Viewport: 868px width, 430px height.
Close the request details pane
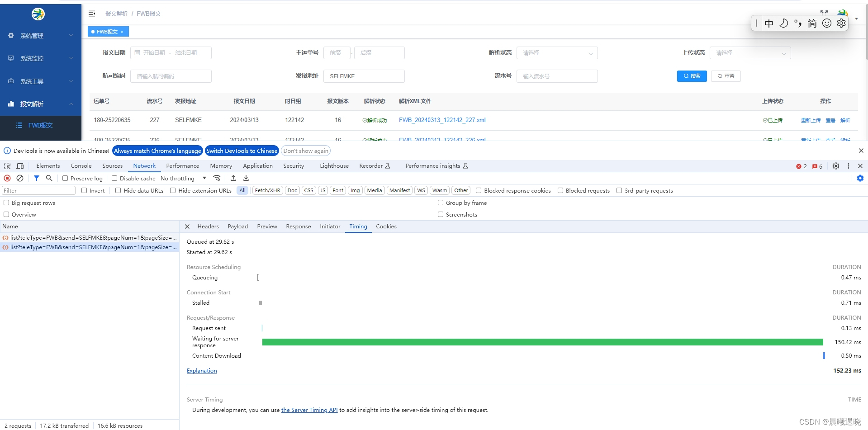[x=187, y=227]
